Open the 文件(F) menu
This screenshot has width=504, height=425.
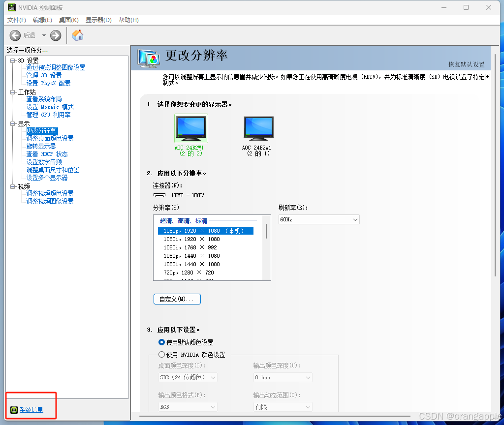[x=16, y=20]
